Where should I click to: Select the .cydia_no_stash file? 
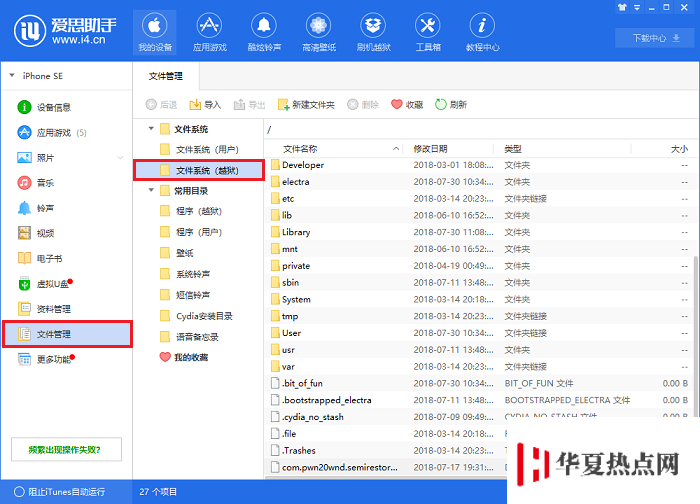[x=479, y=417]
